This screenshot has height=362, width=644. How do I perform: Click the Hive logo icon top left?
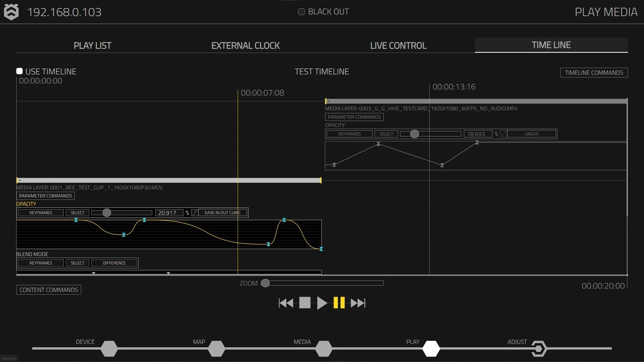point(11,12)
